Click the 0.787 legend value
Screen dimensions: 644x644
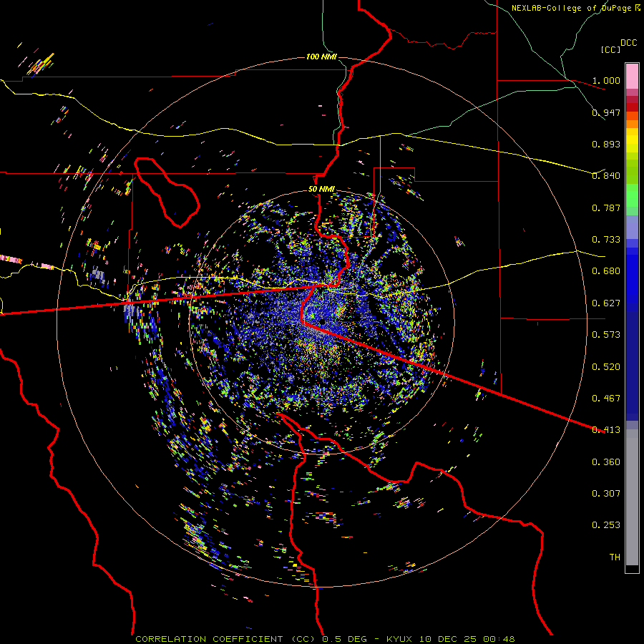click(x=606, y=208)
